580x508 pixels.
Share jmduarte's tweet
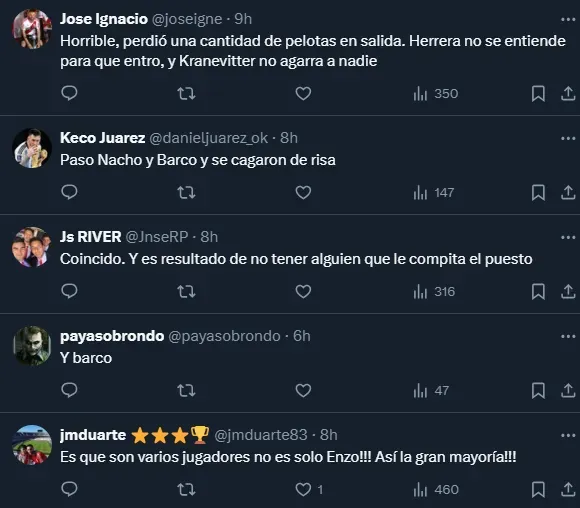[568, 489]
